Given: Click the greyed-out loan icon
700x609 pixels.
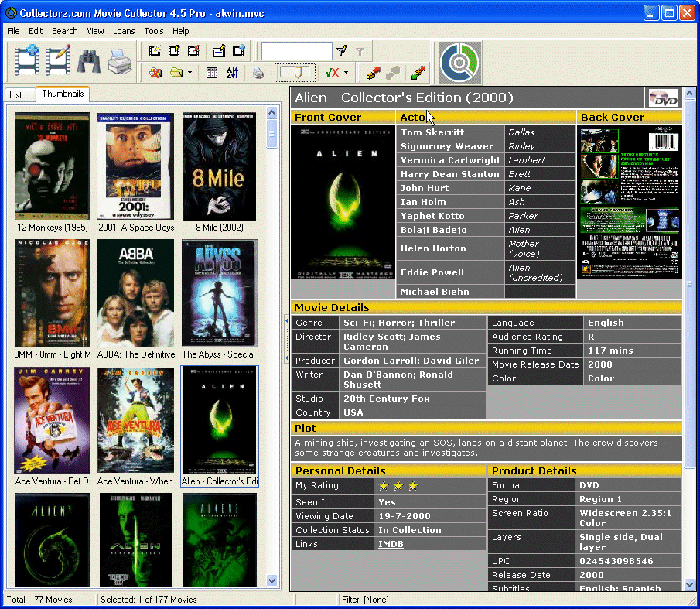Looking at the screenshot, I should point(393,72).
